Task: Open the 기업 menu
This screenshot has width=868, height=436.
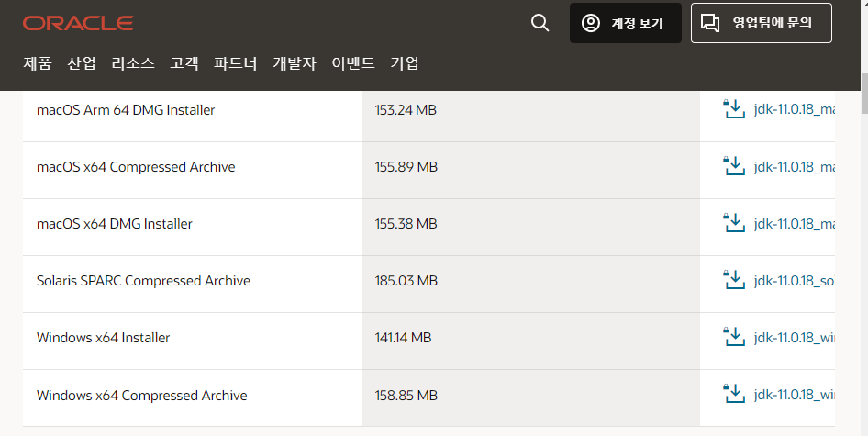Action: 405,63
